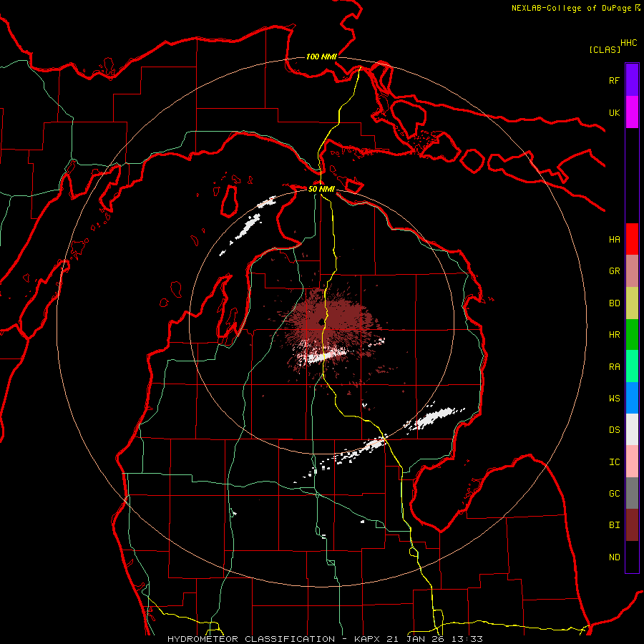The width and height of the screenshot is (644, 644).
Task: Click the BI dark red legend swatch
Action: (x=632, y=525)
